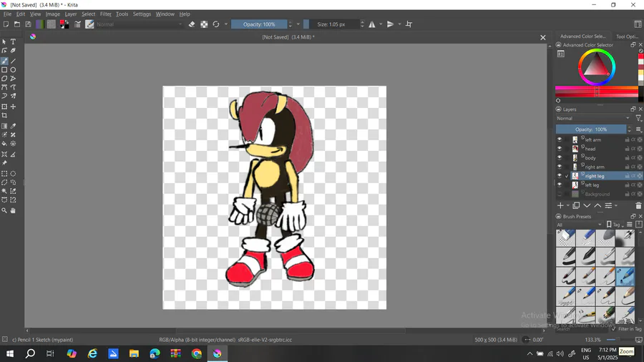Select the Pan hand tool
644x362 pixels.
[x=13, y=210]
